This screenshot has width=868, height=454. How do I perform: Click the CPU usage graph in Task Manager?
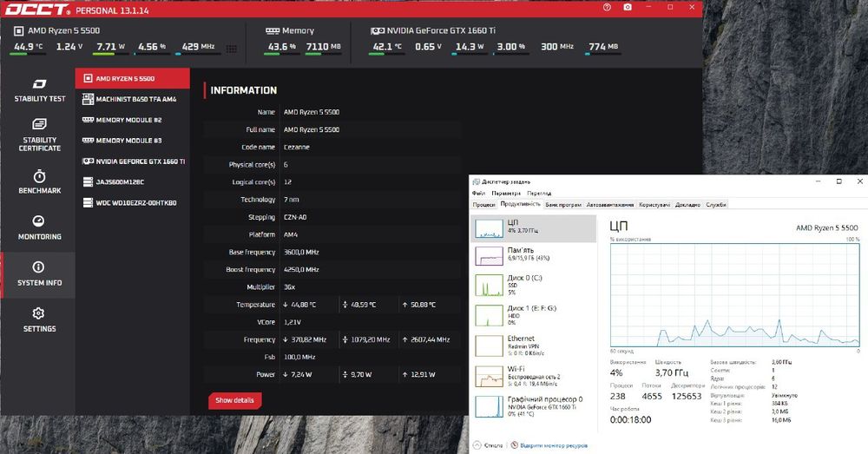click(x=734, y=295)
